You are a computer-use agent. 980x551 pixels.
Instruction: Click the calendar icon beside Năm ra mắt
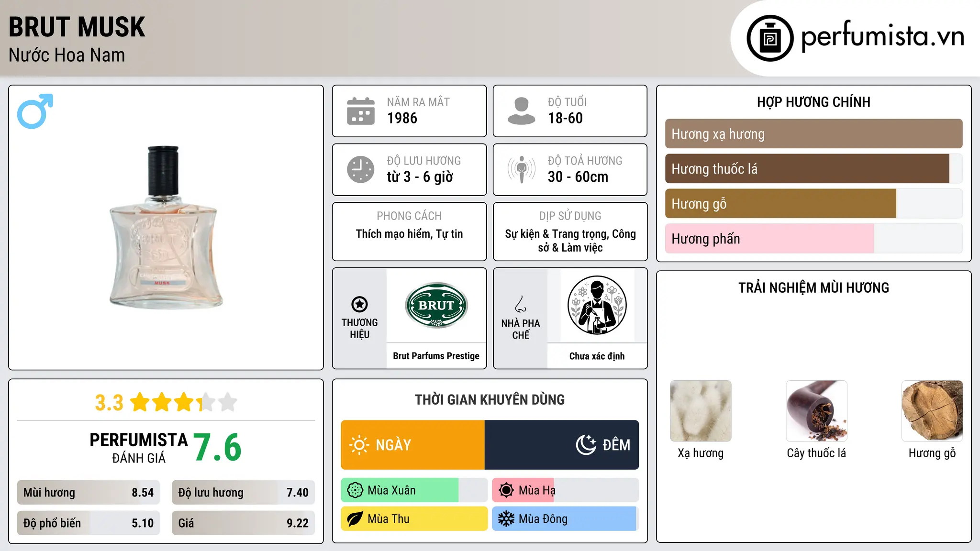click(361, 111)
